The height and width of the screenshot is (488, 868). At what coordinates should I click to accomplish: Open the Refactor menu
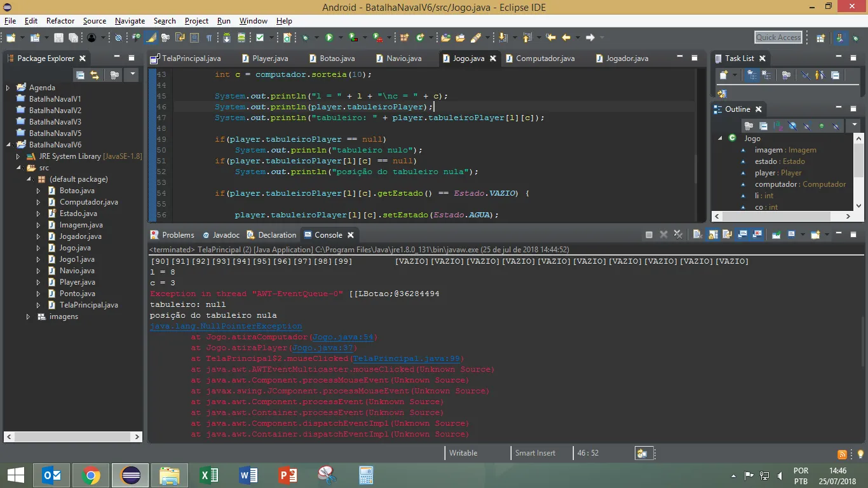(60, 21)
